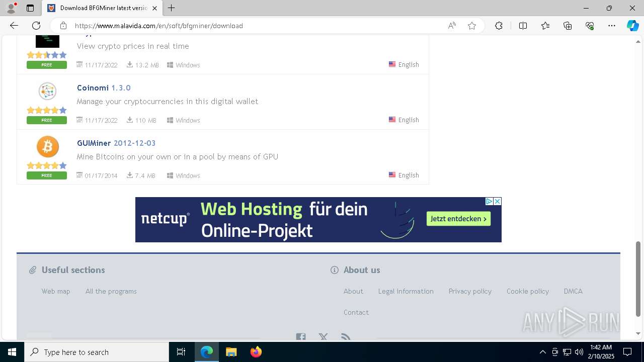Reload the page with Refresh icon
644x362 pixels.
[36, 26]
